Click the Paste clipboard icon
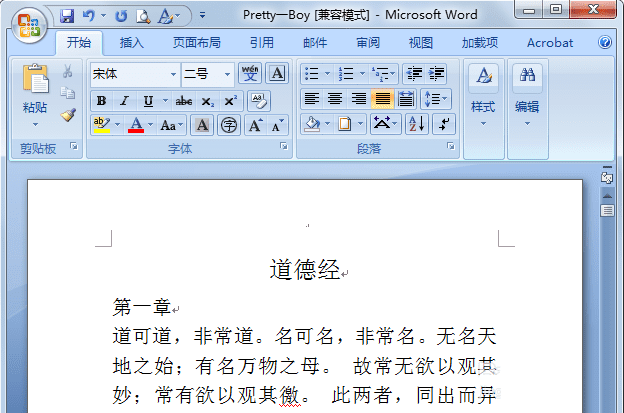 (x=35, y=79)
